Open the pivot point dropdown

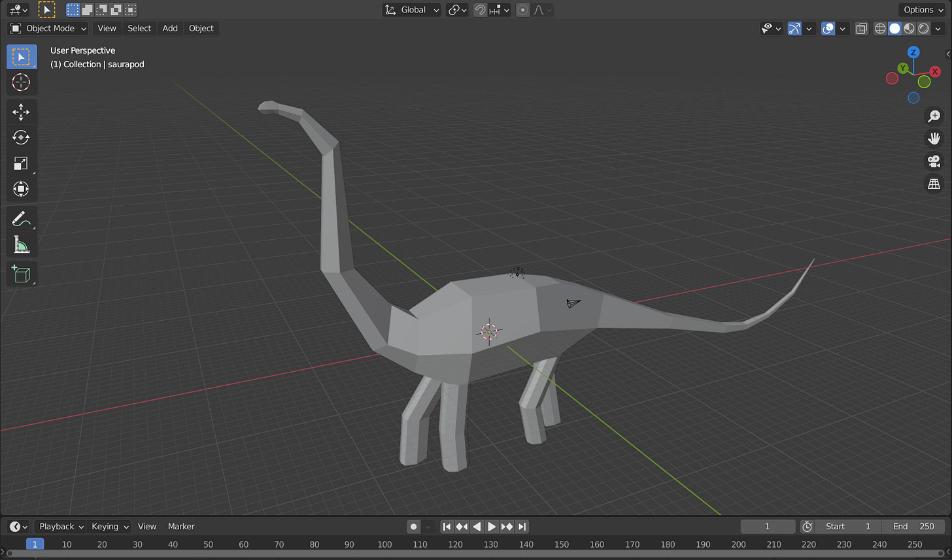click(457, 10)
